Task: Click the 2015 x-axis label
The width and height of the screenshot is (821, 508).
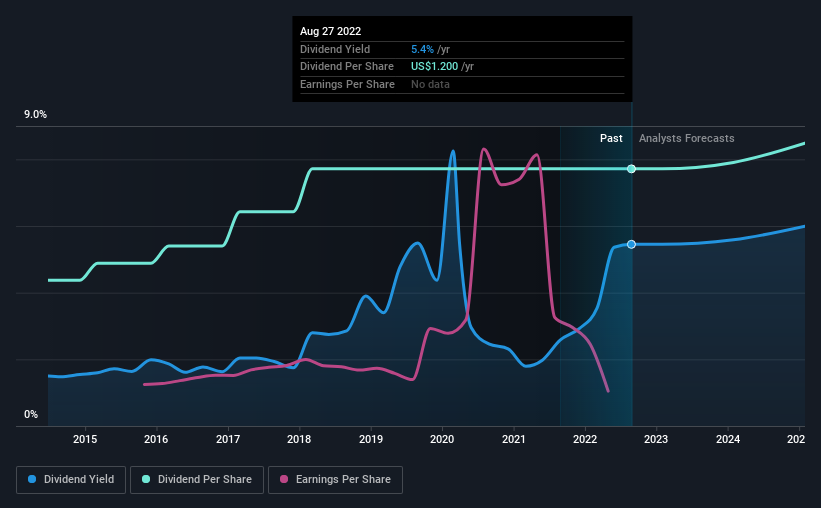Action: point(85,439)
